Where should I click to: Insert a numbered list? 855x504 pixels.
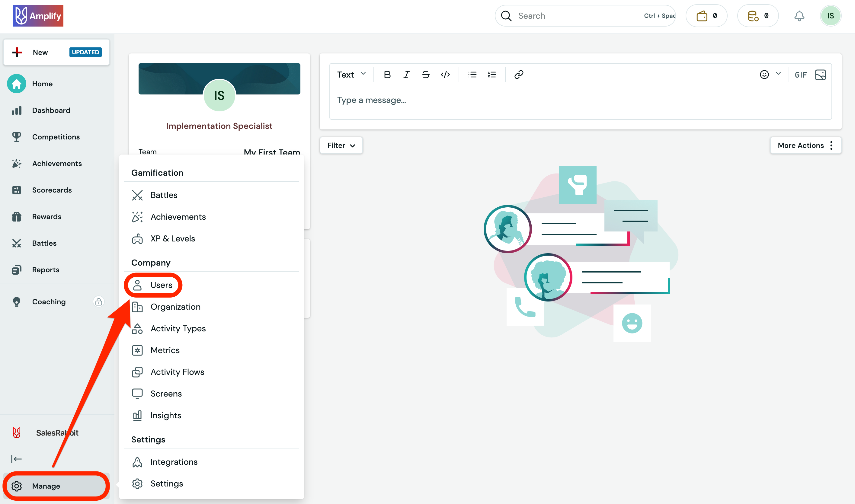(492, 74)
